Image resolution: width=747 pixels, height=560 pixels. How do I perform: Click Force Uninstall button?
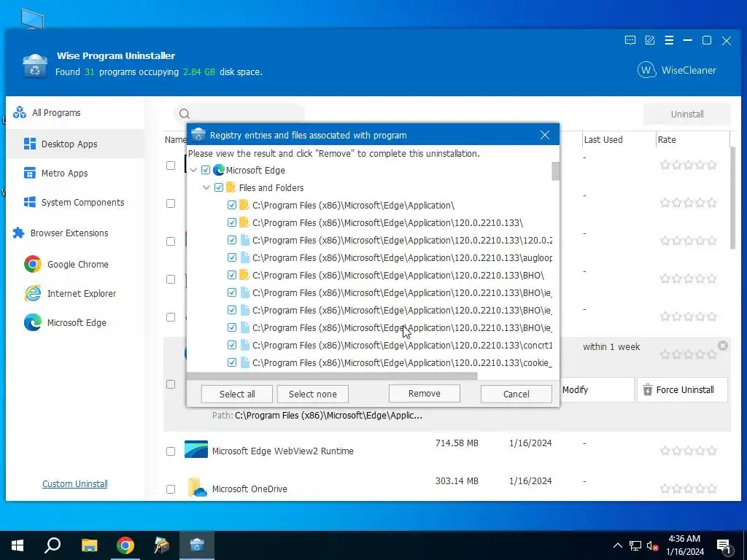pyautogui.click(x=682, y=390)
